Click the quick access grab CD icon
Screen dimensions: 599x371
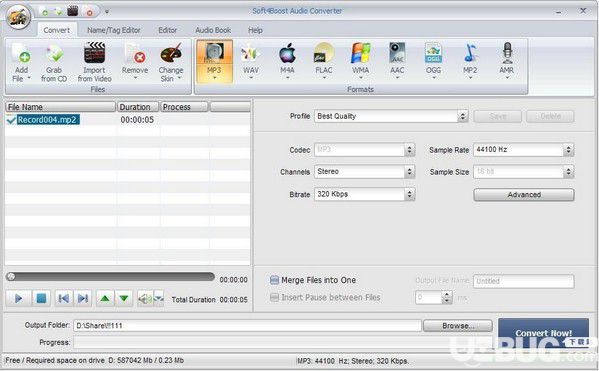pos(58,12)
